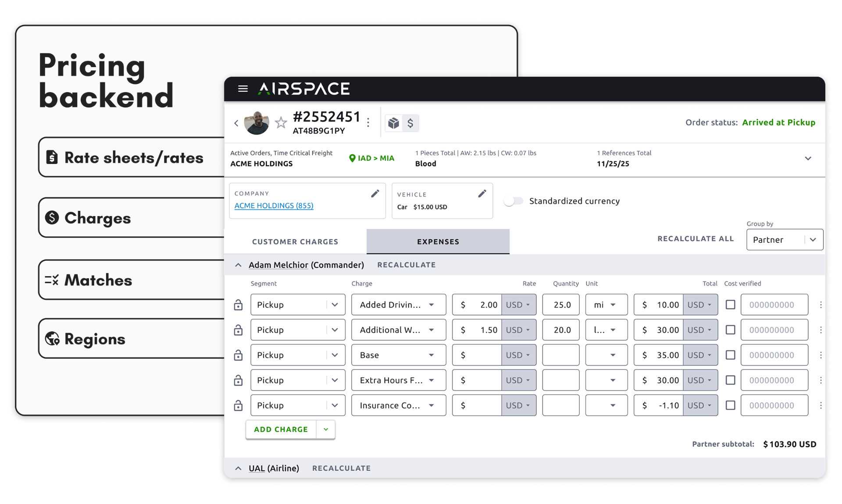Click the Matches checklist icon
The width and height of the screenshot is (842, 504).
tap(52, 280)
